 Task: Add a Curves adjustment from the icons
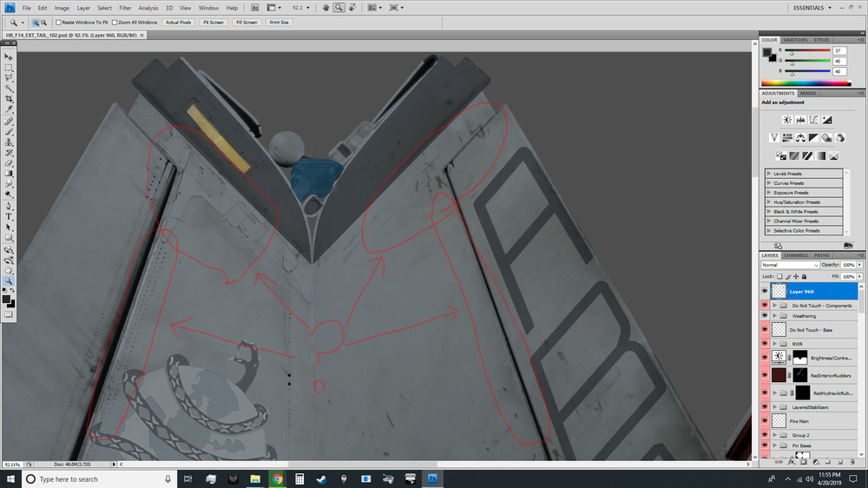814,120
